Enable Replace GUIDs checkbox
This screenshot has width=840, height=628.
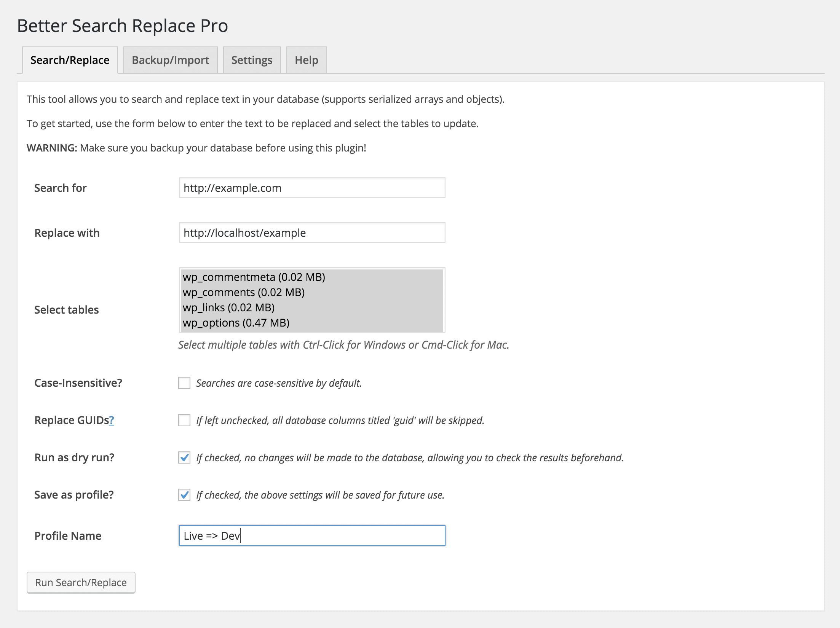tap(184, 420)
